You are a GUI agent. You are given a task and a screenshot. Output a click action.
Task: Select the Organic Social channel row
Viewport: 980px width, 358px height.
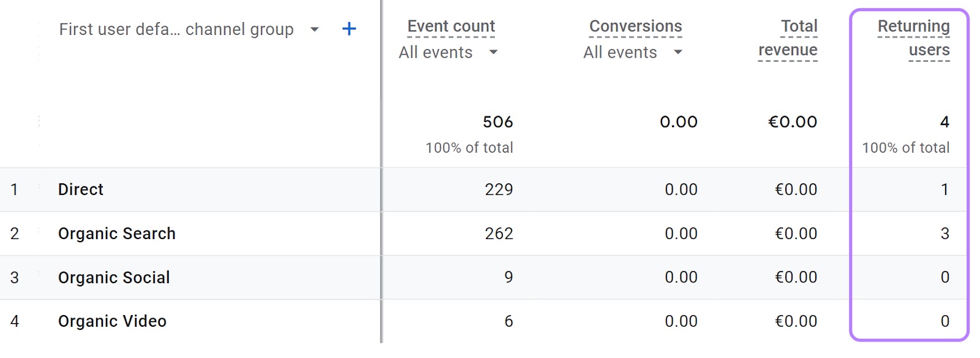click(x=114, y=277)
